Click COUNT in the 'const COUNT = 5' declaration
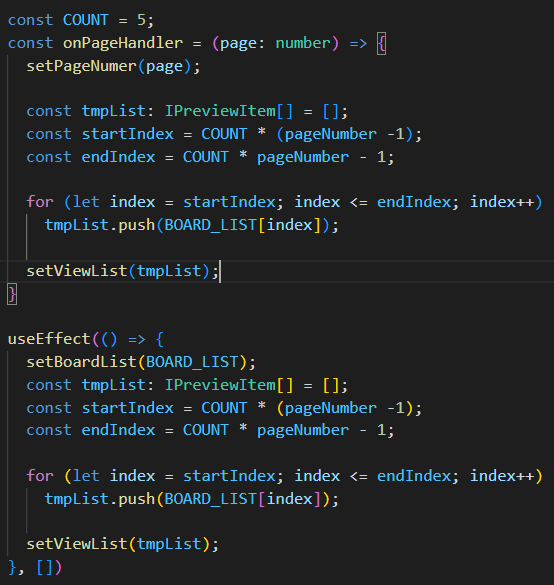The image size is (554, 585). tap(86, 20)
